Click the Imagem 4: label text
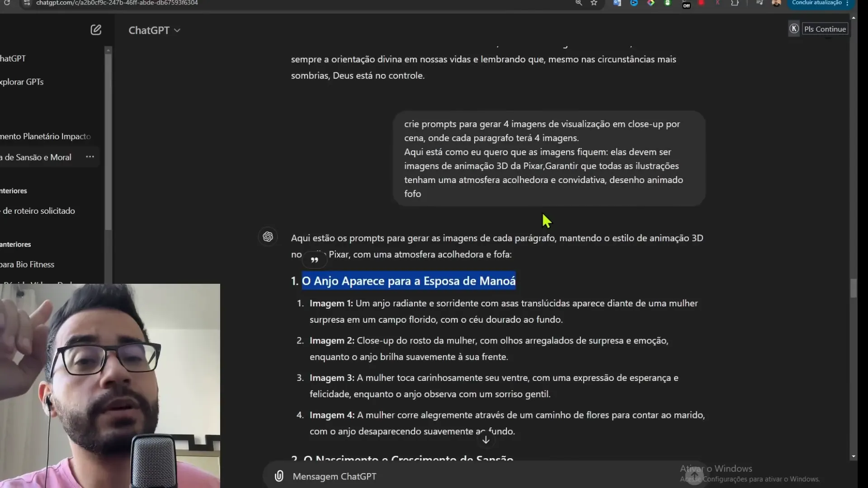The image size is (868, 488). pyautogui.click(x=332, y=415)
